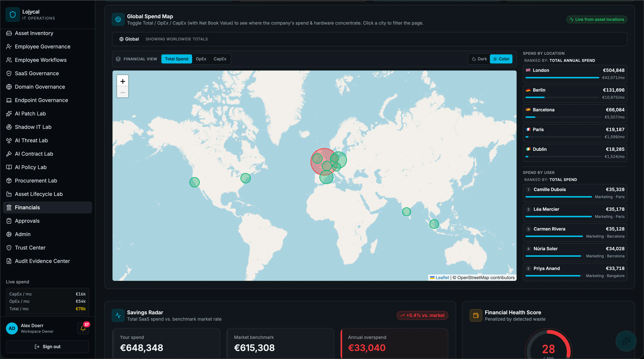Open Shadow IT Lab page
This screenshot has width=644, height=359.
pyautogui.click(x=48, y=127)
